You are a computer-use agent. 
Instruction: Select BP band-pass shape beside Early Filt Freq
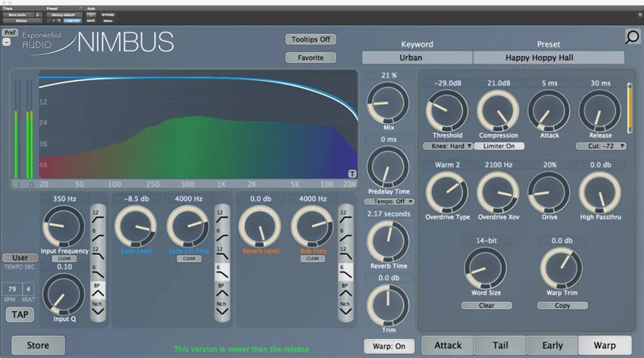pos(222,291)
